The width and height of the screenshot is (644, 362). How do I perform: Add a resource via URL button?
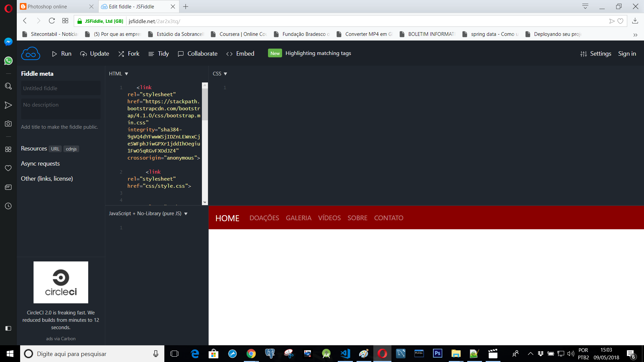(x=55, y=149)
